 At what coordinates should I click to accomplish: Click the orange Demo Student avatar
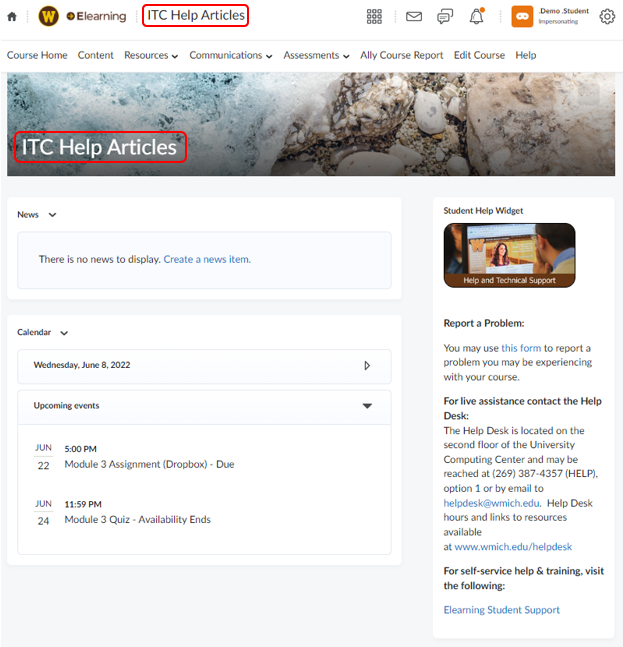[x=522, y=16]
